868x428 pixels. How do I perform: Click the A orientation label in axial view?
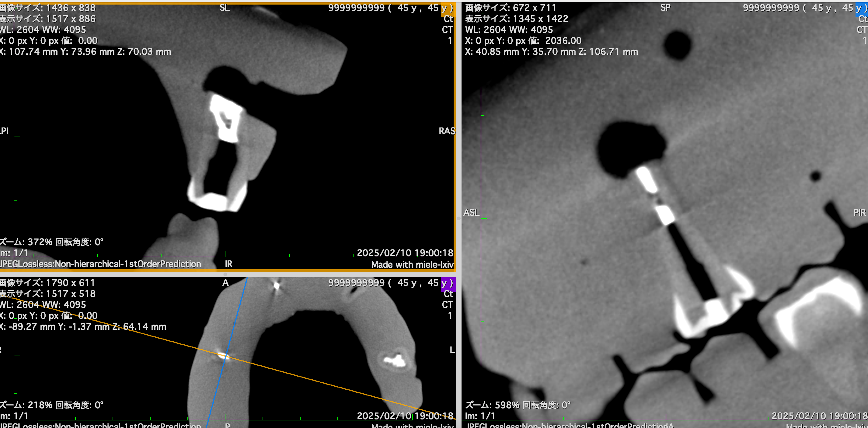(225, 282)
